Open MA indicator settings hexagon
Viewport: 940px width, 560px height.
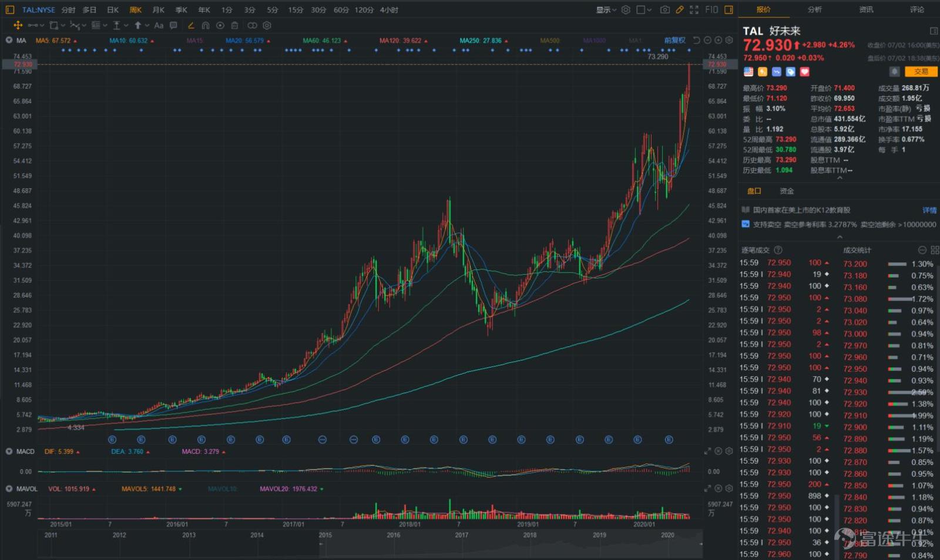pos(729,41)
